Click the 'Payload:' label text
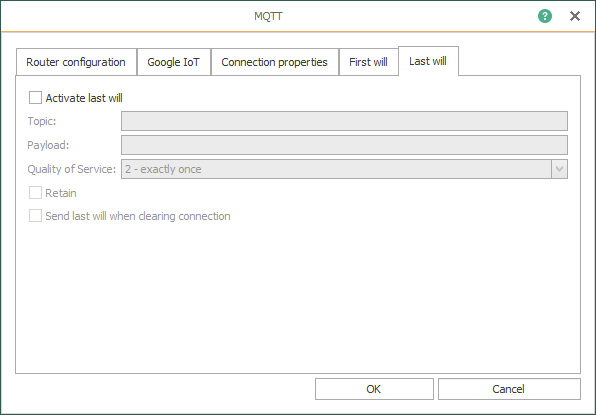 [x=48, y=145]
